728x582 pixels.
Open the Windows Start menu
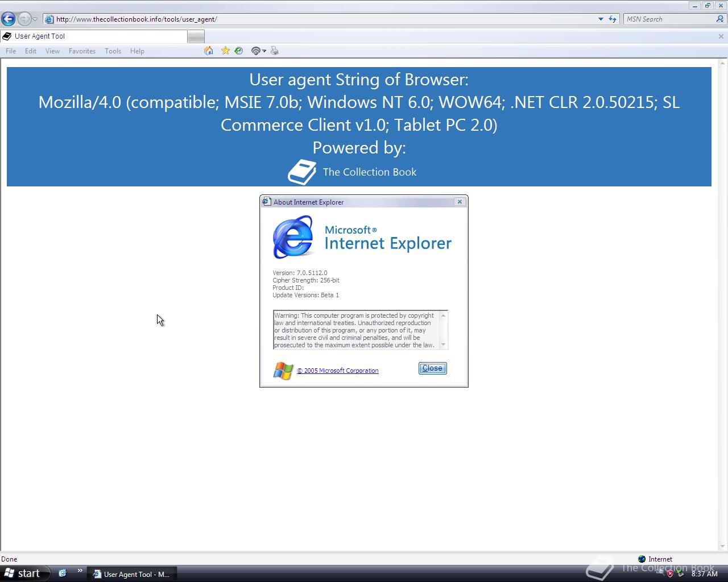25,573
